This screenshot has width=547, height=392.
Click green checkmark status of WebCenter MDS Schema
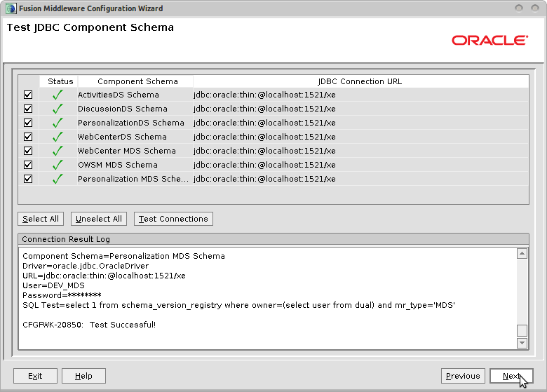(58, 150)
